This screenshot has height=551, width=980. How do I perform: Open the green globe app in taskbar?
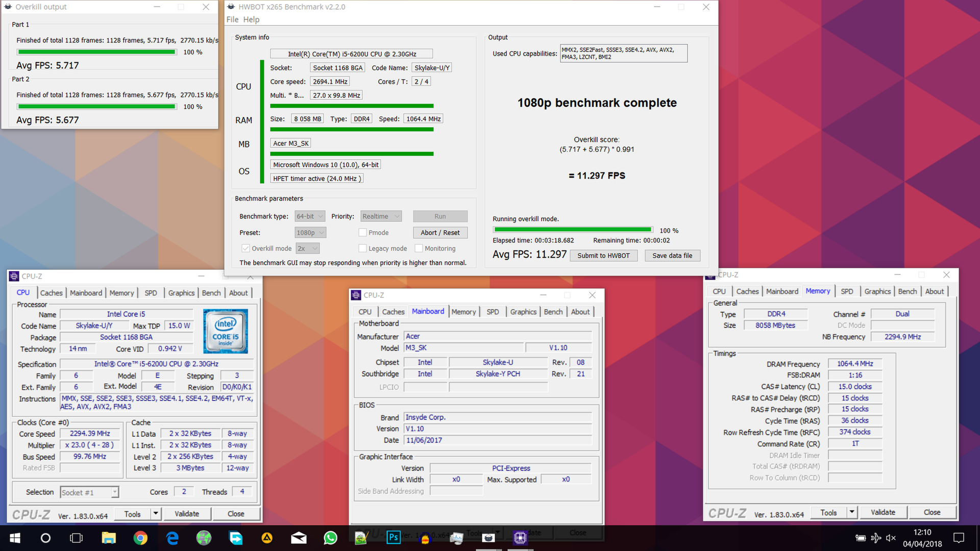tap(204, 538)
